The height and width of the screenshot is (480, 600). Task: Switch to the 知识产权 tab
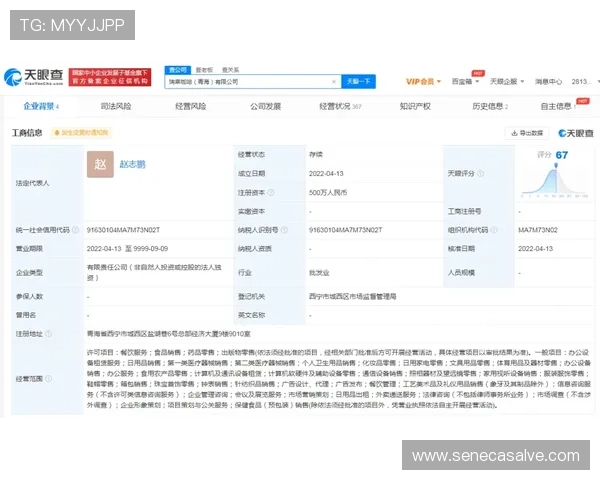pyautogui.click(x=415, y=106)
